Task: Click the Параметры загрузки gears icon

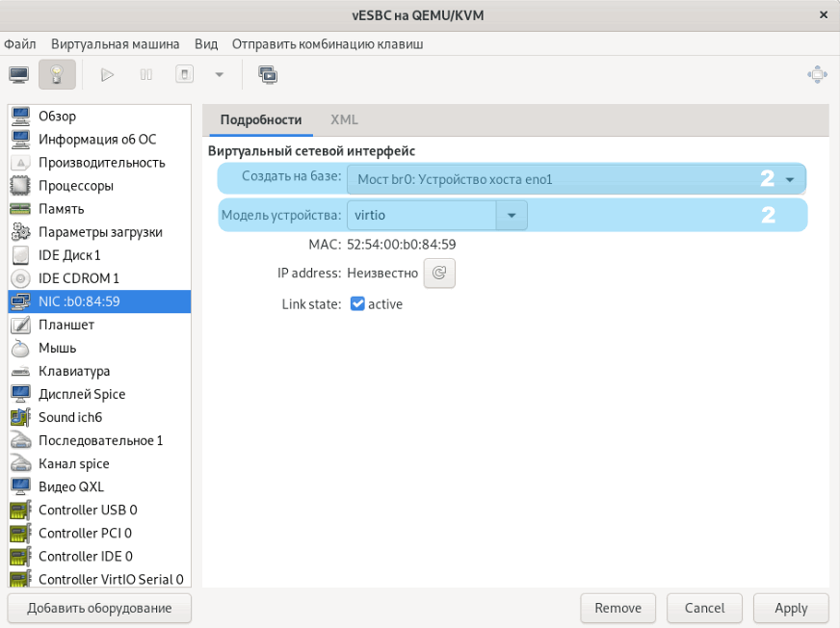Action: coord(20,232)
